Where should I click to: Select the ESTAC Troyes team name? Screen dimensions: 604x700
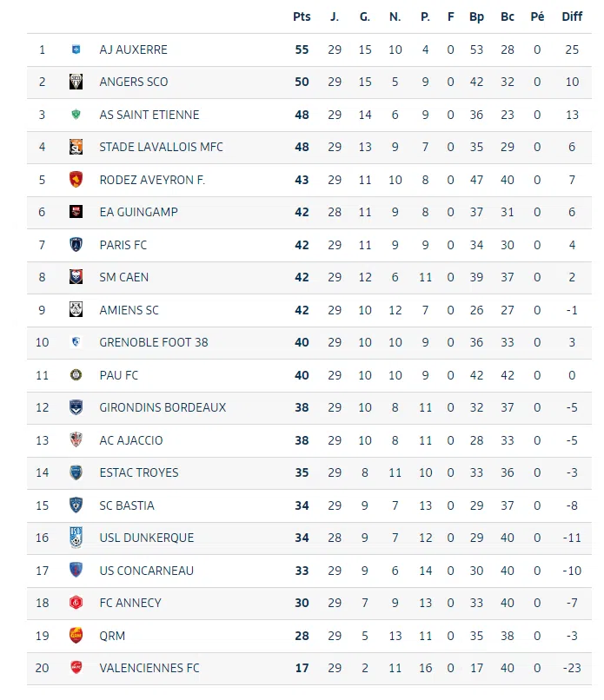tap(139, 472)
